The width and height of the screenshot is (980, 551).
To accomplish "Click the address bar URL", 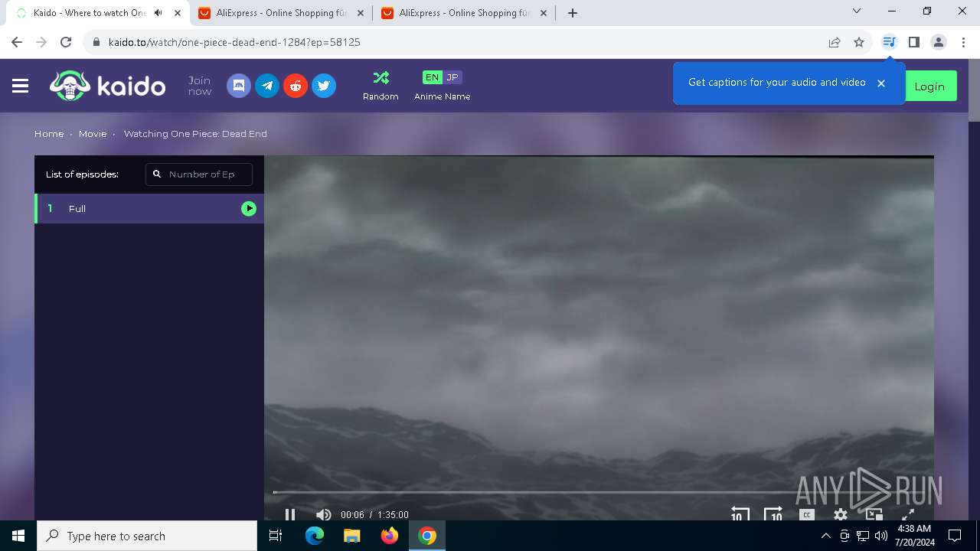I will point(234,42).
